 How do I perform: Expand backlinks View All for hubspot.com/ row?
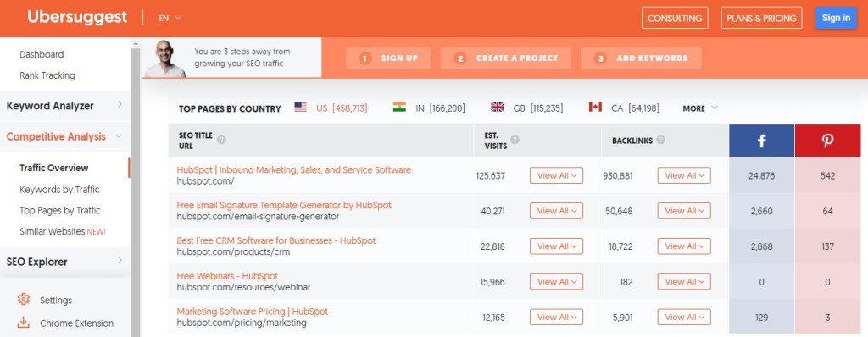pyautogui.click(x=684, y=175)
